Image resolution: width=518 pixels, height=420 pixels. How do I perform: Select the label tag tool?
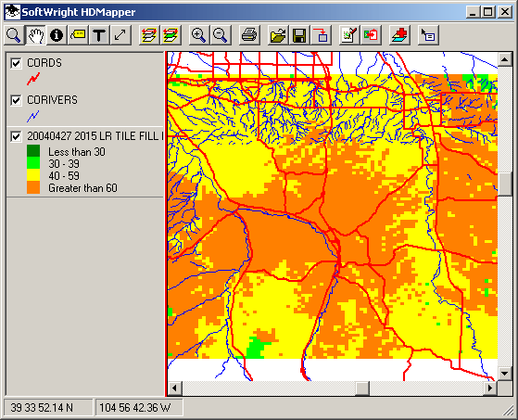pos(78,35)
